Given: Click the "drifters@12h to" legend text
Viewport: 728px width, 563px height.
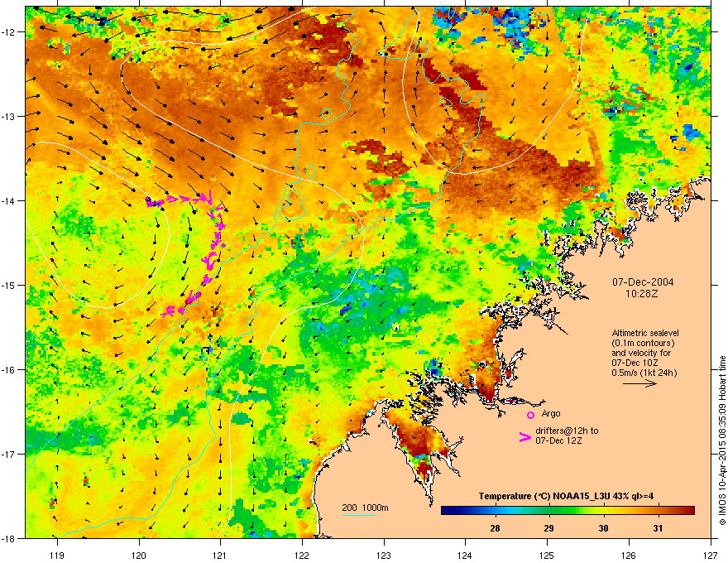Looking at the screenshot, I should click(567, 431).
